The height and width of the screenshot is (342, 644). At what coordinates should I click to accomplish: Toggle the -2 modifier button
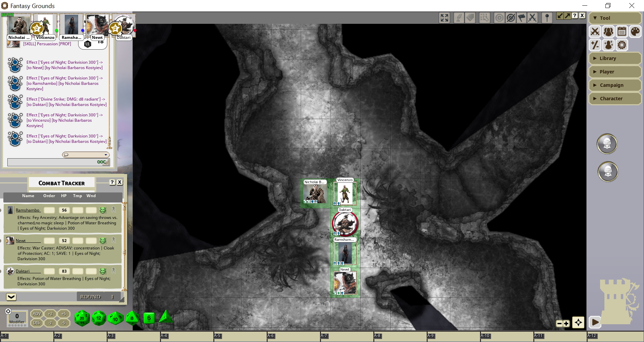tap(50, 323)
